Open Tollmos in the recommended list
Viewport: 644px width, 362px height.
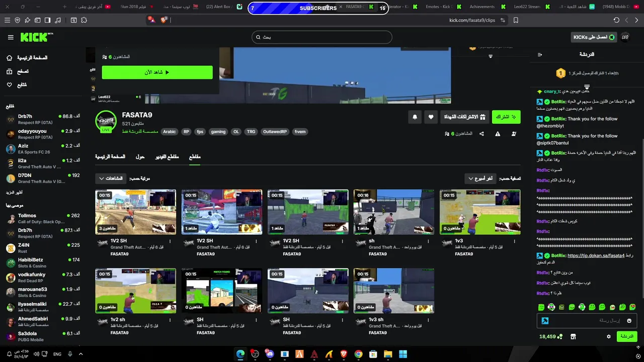click(43, 219)
